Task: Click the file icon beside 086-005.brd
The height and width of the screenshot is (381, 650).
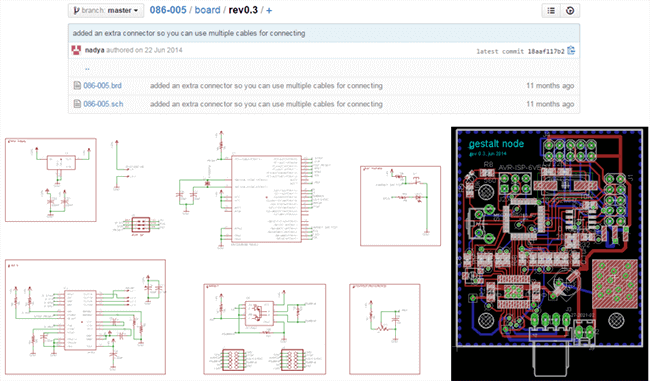Action: pos(77,85)
